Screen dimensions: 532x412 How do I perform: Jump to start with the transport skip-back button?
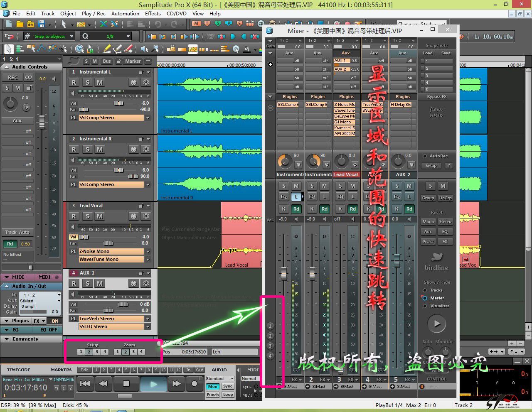[x=85, y=384]
